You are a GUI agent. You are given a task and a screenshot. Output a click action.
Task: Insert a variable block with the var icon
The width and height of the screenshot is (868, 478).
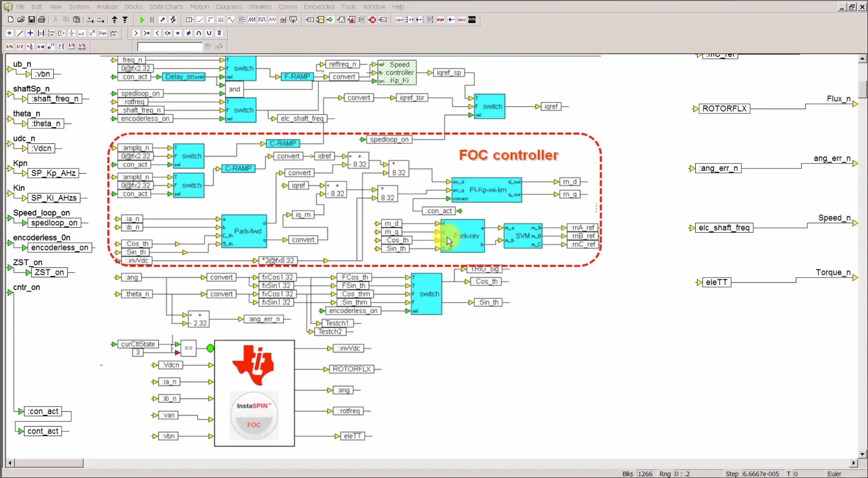tap(441, 20)
